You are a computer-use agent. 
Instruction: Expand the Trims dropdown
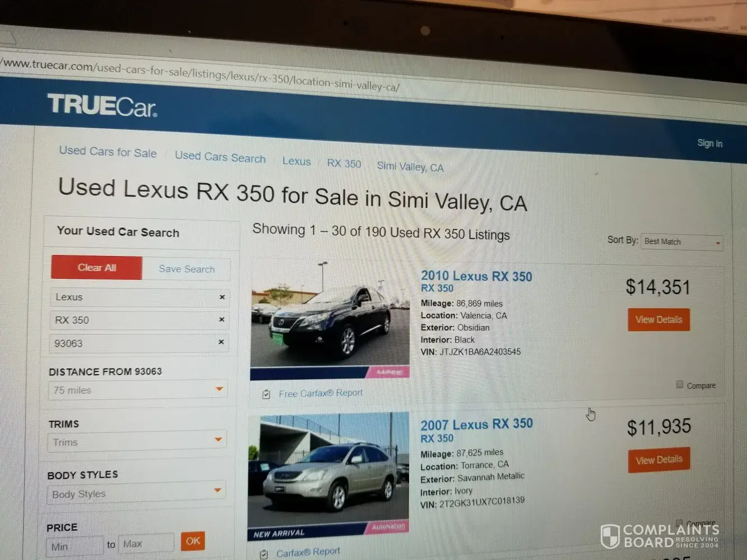pyautogui.click(x=137, y=442)
